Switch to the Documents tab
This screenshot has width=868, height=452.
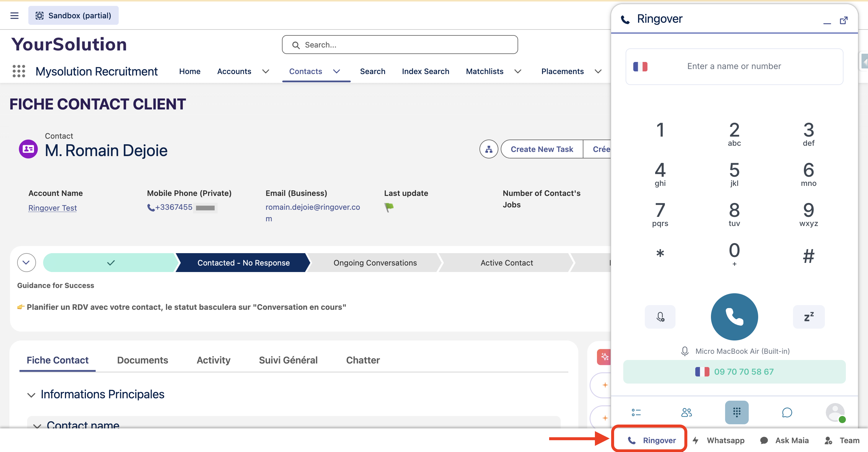tap(143, 360)
